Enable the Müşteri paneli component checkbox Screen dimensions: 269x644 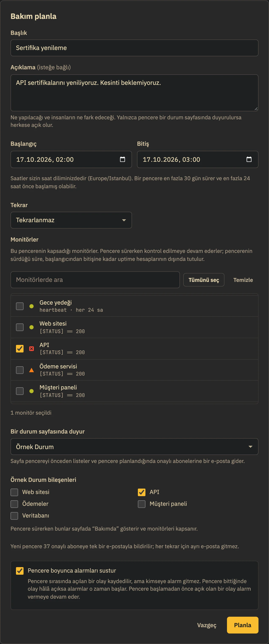(x=142, y=504)
